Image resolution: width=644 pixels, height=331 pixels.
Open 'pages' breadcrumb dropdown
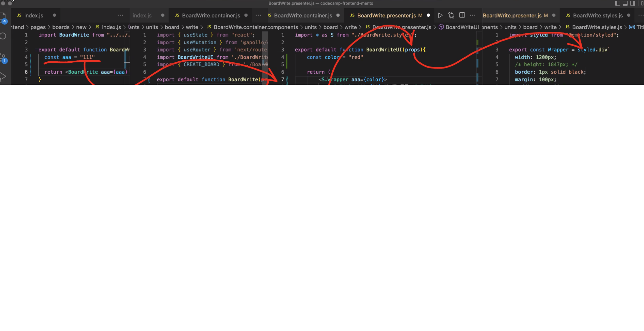pyautogui.click(x=38, y=27)
